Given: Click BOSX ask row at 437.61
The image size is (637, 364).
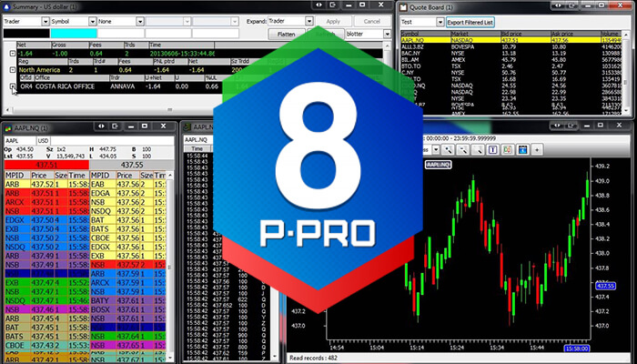Looking at the screenshot, I should pyautogui.click(x=128, y=310).
